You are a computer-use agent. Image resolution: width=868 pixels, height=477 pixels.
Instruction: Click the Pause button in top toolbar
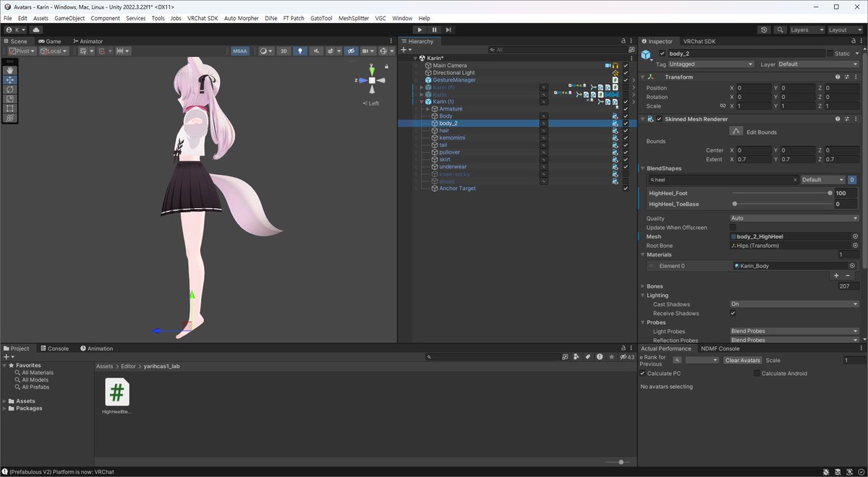pyautogui.click(x=434, y=30)
